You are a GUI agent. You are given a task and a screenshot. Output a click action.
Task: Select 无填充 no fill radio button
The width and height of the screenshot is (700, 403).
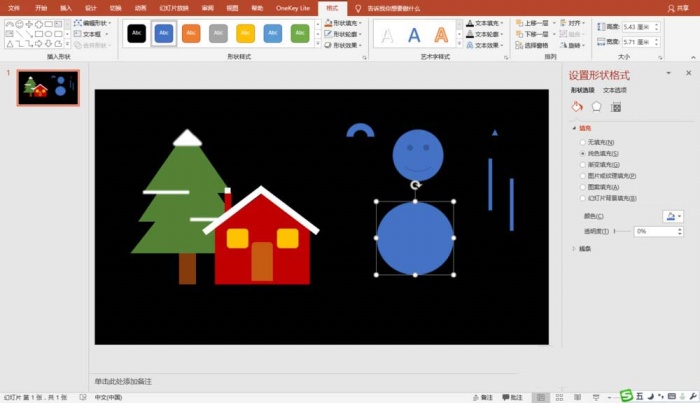click(583, 142)
